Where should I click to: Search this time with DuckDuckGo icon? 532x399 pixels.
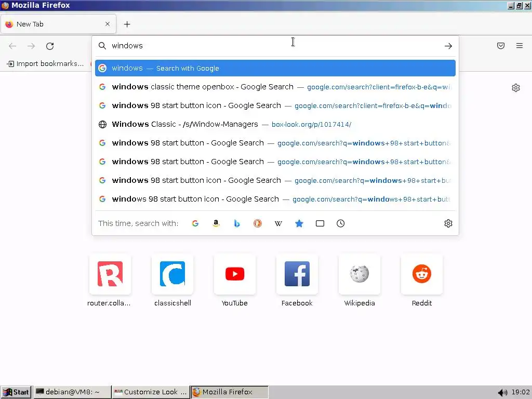point(258,223)
